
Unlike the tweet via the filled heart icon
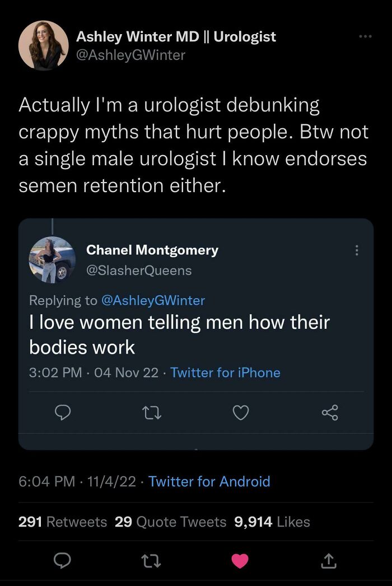click(240, 560)
